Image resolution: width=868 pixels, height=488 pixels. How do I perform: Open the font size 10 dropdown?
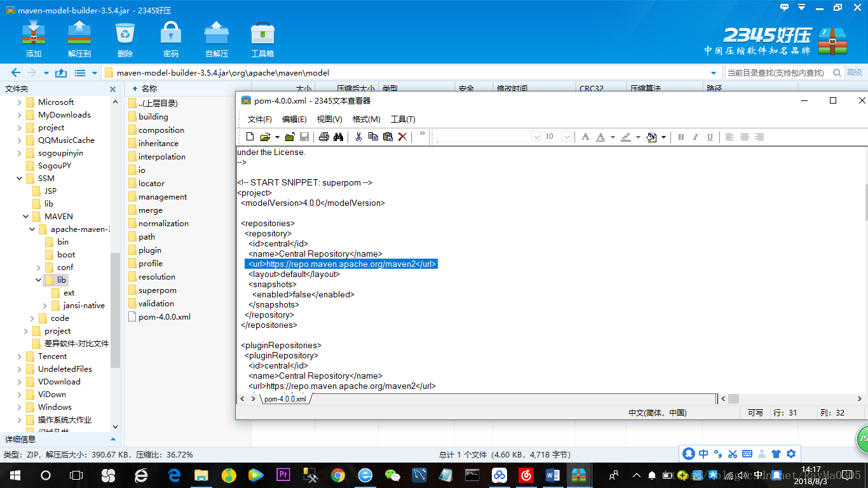click(x=567, y=137)
